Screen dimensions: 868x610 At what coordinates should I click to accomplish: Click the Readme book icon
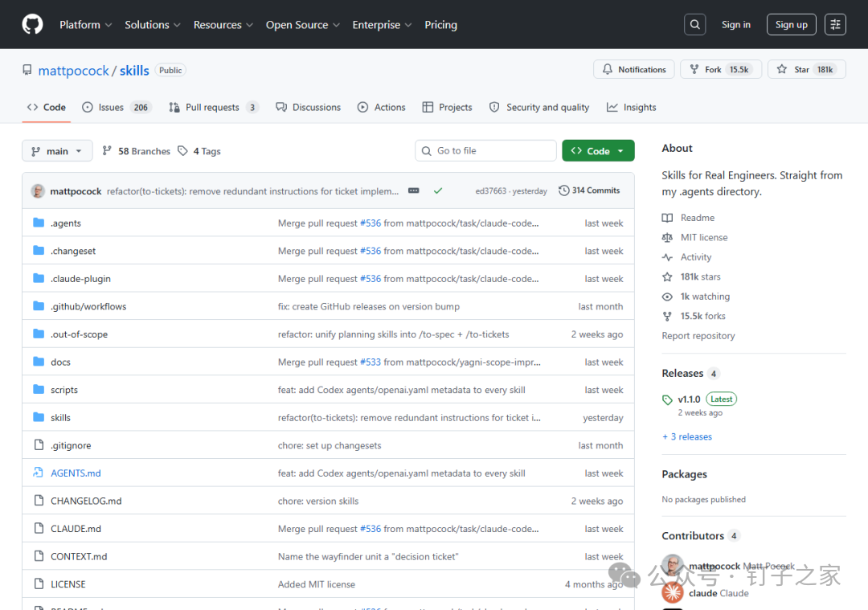coord(667,218)
